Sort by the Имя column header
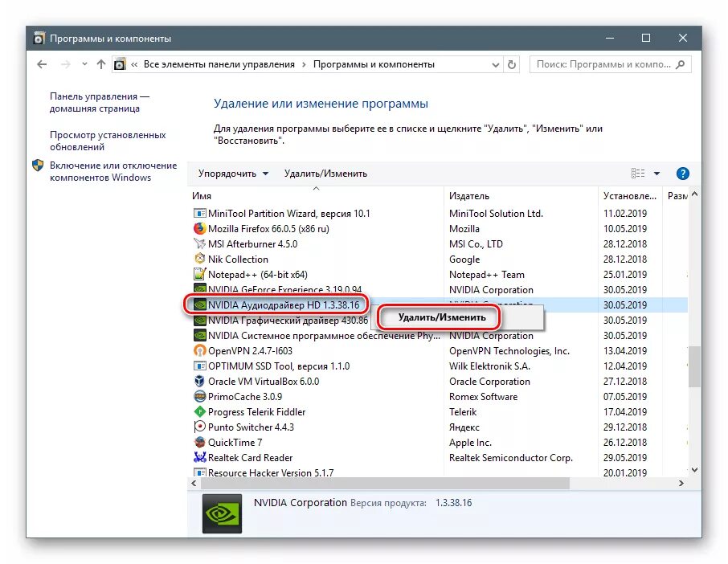 [316, 196]
